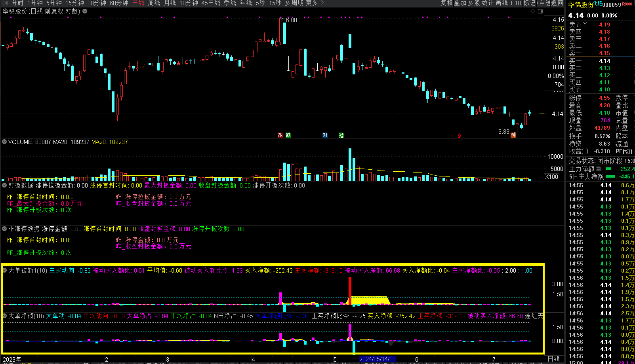Image resolution: width=635 pixels, height=364 pixels.
Task: Toggle the VOLUME indicator panel circle
Action: point(4,142)
